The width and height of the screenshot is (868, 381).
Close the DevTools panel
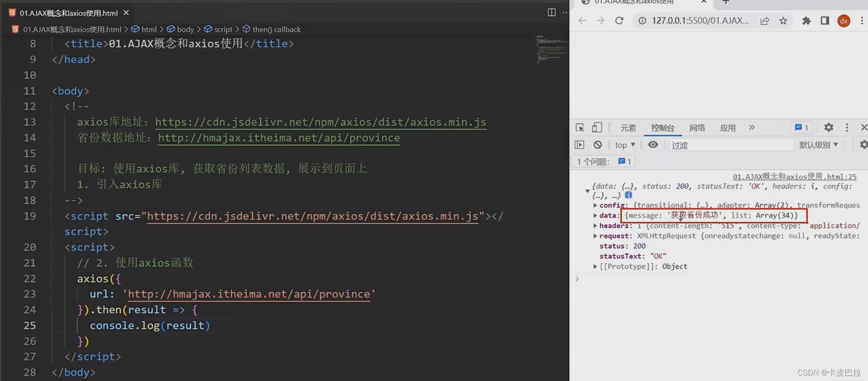click(864, 127)
